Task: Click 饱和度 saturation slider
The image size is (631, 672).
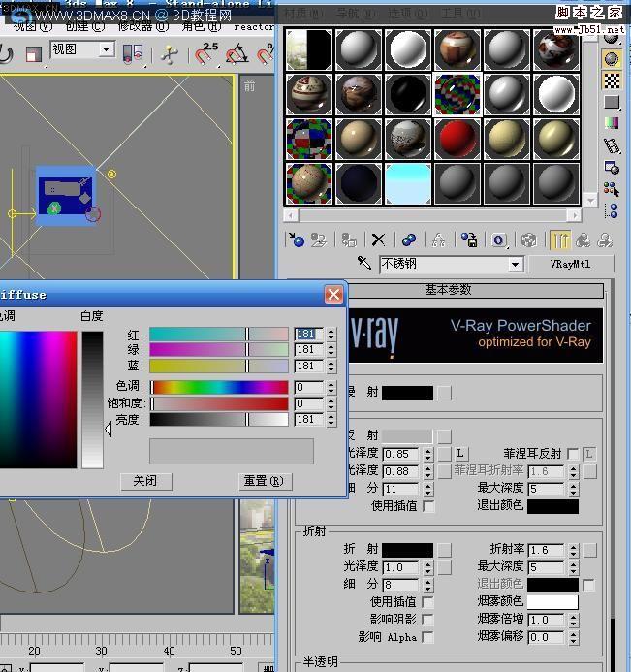Action: (x=219, y=403)
